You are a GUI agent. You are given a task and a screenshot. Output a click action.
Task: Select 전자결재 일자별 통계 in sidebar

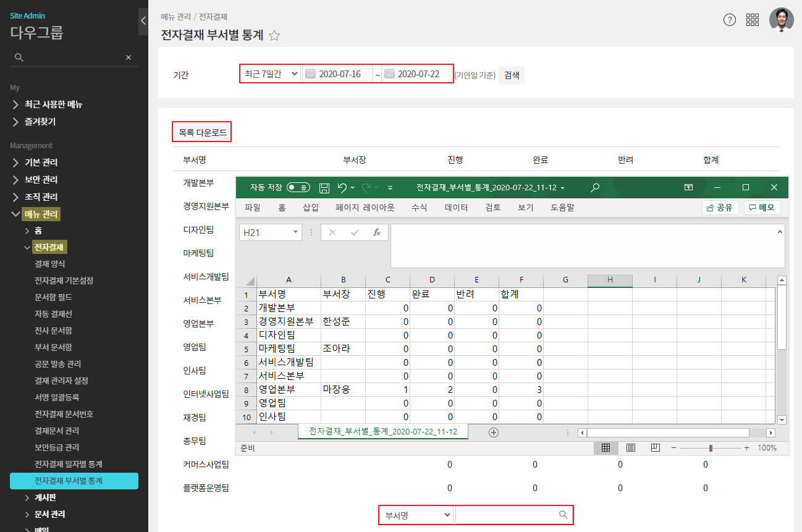click(x=68, y=464)
